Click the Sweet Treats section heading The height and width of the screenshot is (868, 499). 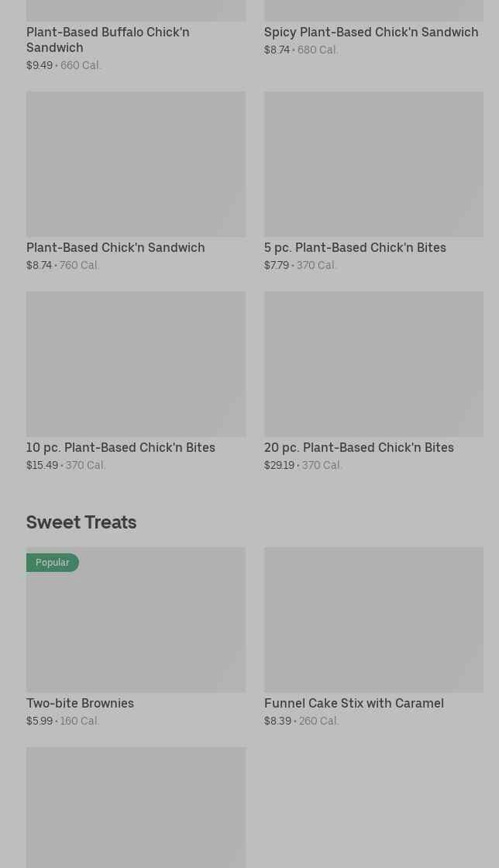point(81,522)
